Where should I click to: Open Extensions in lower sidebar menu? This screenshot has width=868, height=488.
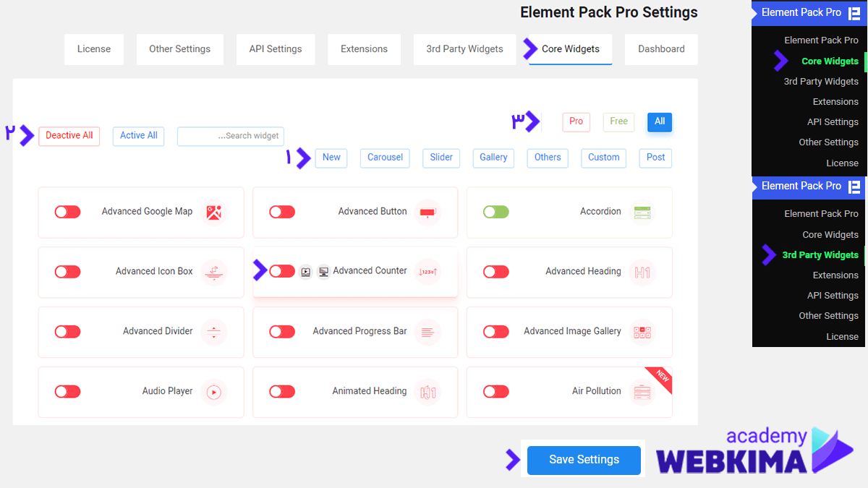[x=835, y=275]
